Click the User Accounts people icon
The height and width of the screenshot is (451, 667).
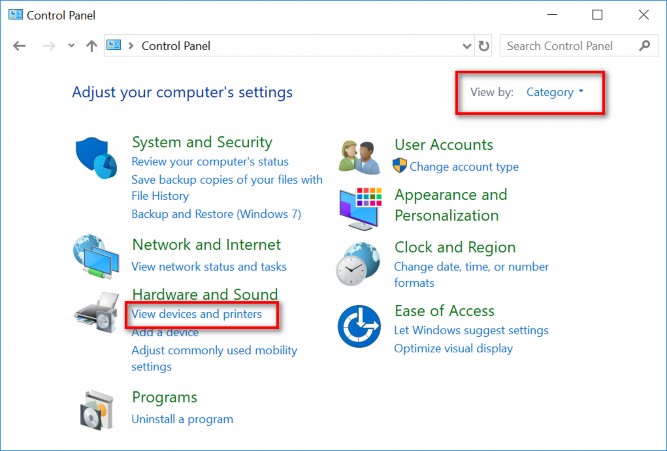pyautogui.click(x=360, y=155)
